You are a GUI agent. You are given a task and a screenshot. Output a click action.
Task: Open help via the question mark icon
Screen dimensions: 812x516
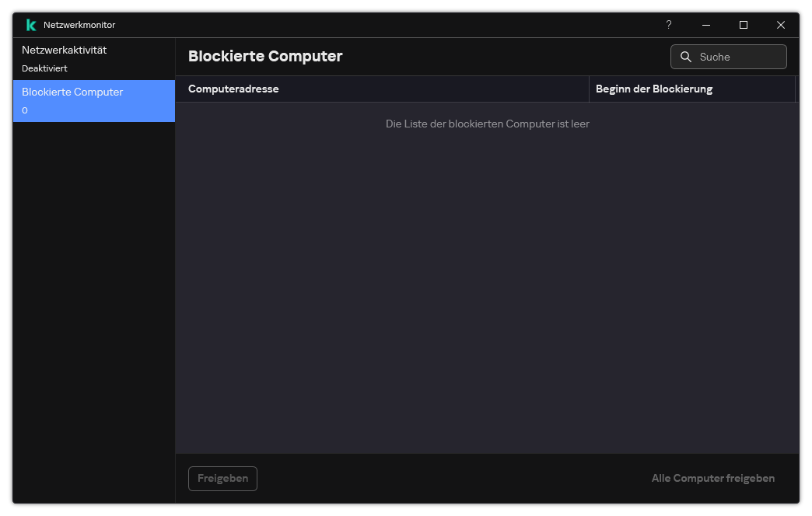pyautogui.click(x=669, y=25)
